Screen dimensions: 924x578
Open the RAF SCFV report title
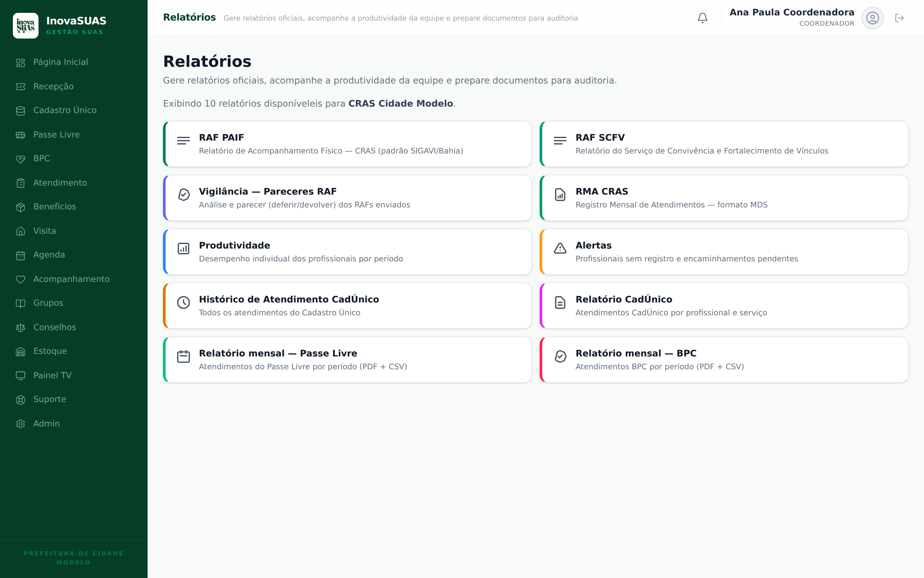point(600,138)
